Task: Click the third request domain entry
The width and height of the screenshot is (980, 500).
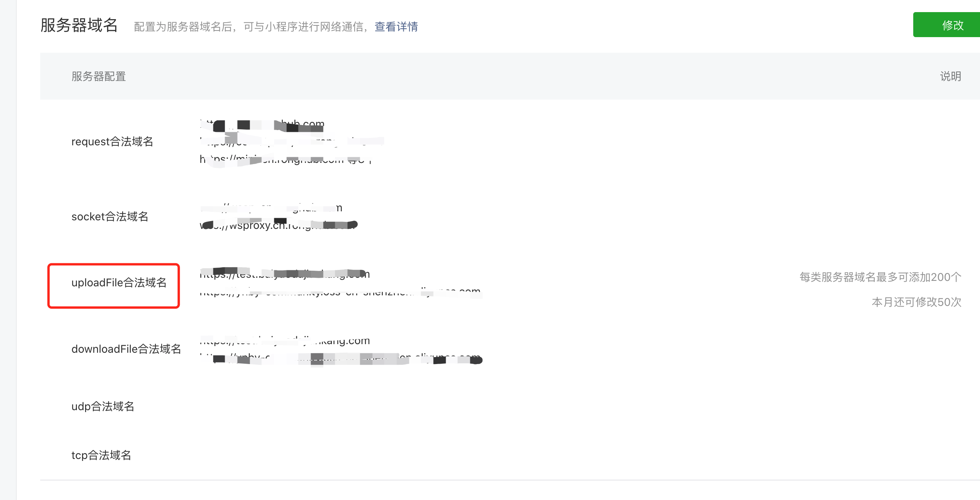Action: pos(286,159)
